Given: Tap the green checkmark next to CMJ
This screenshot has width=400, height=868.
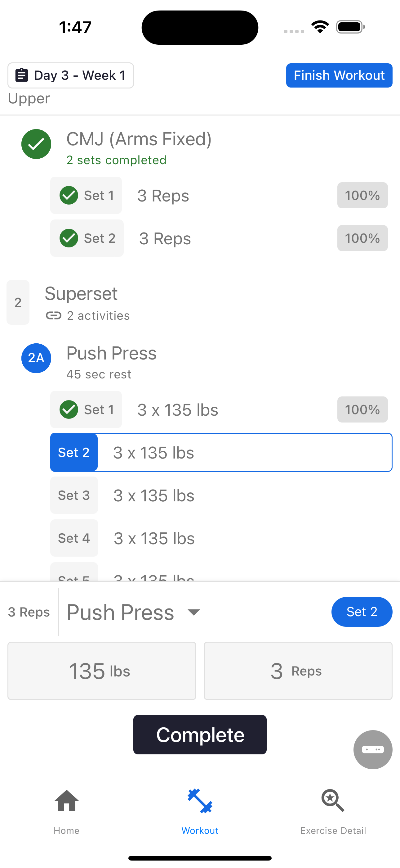Looking at the screenshot, I should tap(36, 144).
